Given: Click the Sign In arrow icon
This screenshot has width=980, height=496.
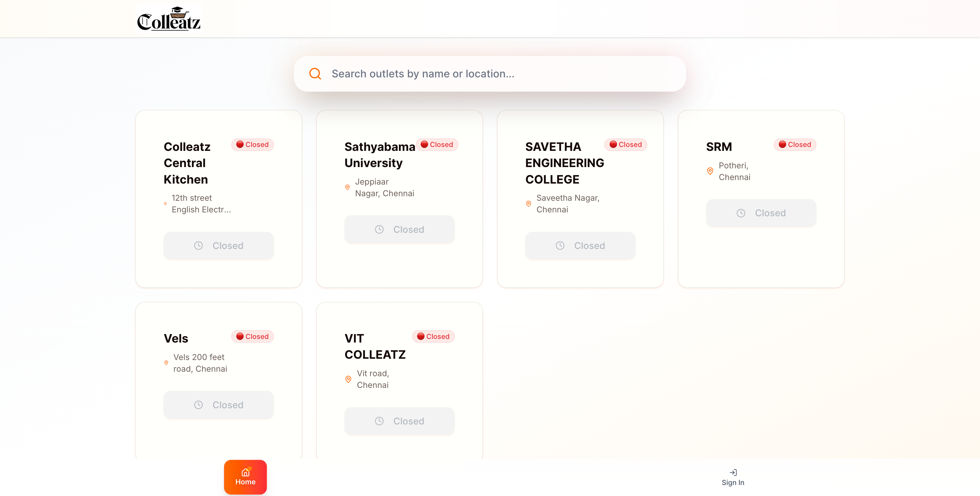Looking at the screenshot, I should click(x=733, y=472).
